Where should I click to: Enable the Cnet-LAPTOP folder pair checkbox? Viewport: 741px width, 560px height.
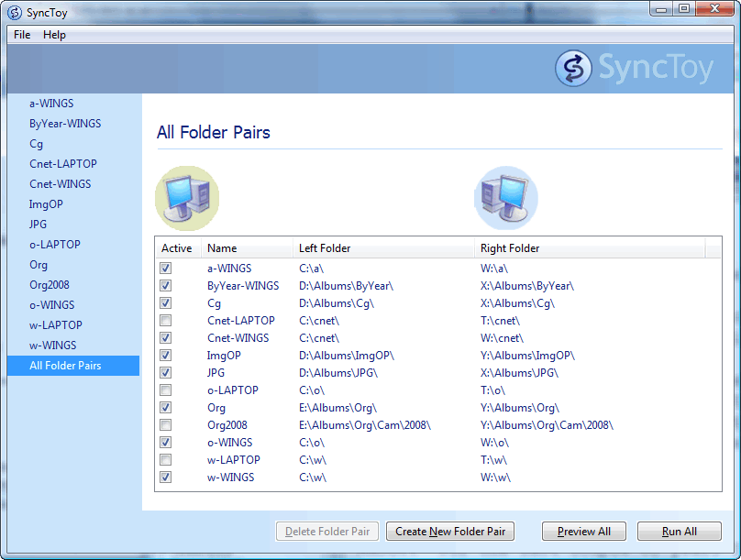(165, 321)
